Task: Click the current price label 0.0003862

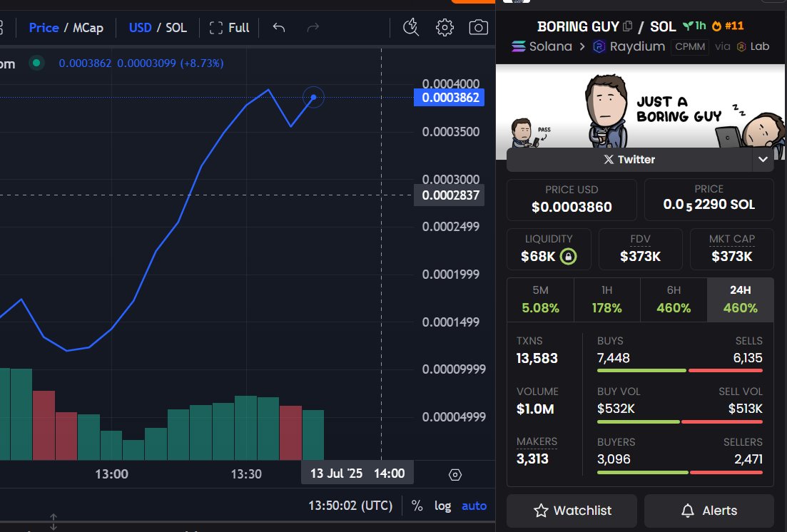Action: 450,98
